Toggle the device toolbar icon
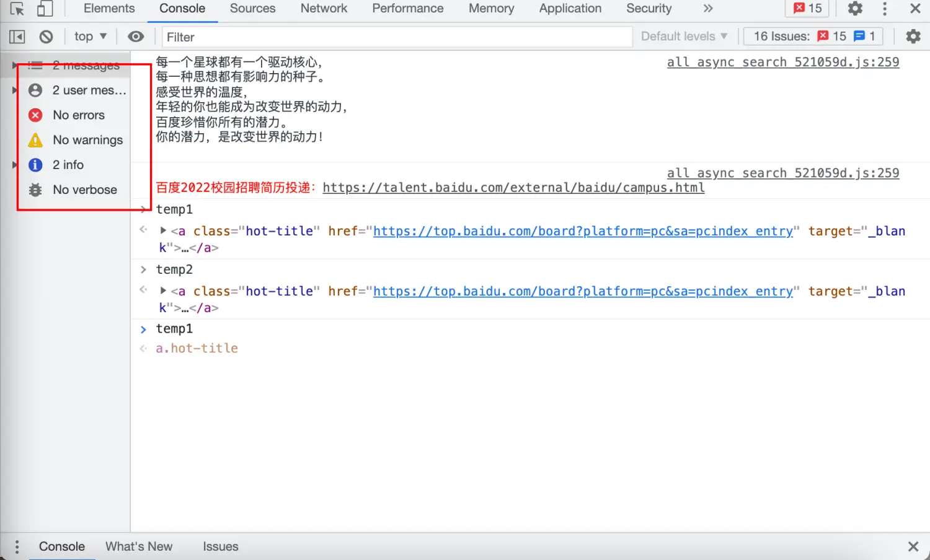Screen dimensions: 930x560 pos(45,9)
